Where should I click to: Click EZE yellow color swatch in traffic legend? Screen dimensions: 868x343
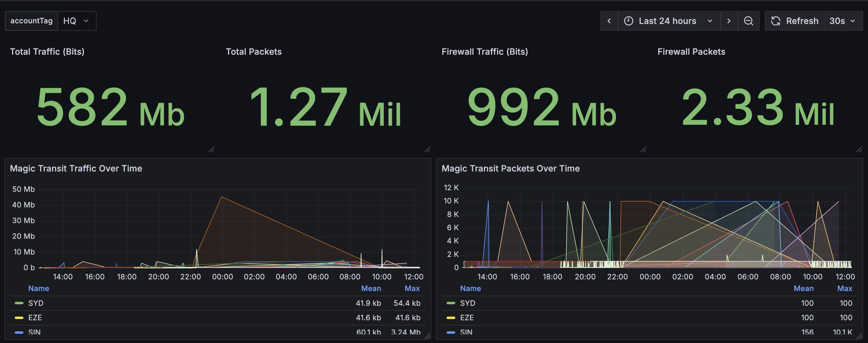(x=19, y=318)
